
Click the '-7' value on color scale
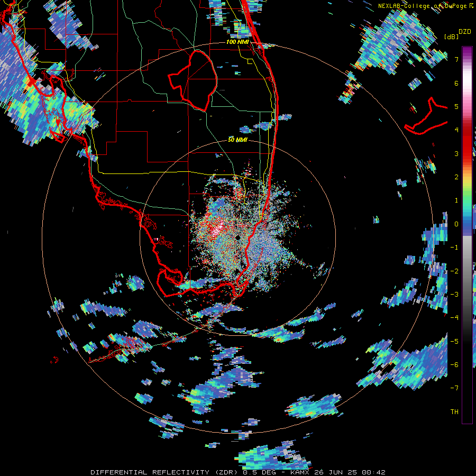[x=454, y=388]
